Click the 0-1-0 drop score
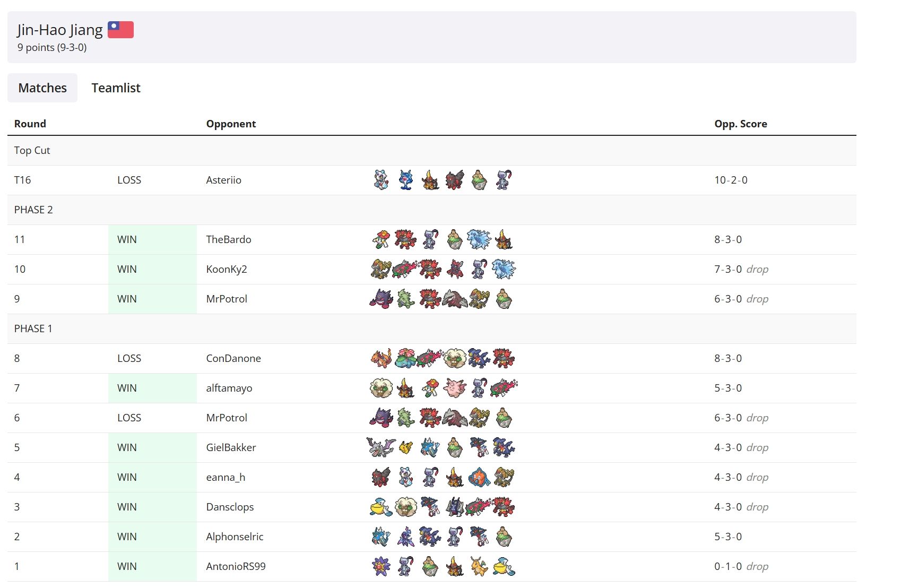 point(741,566)
